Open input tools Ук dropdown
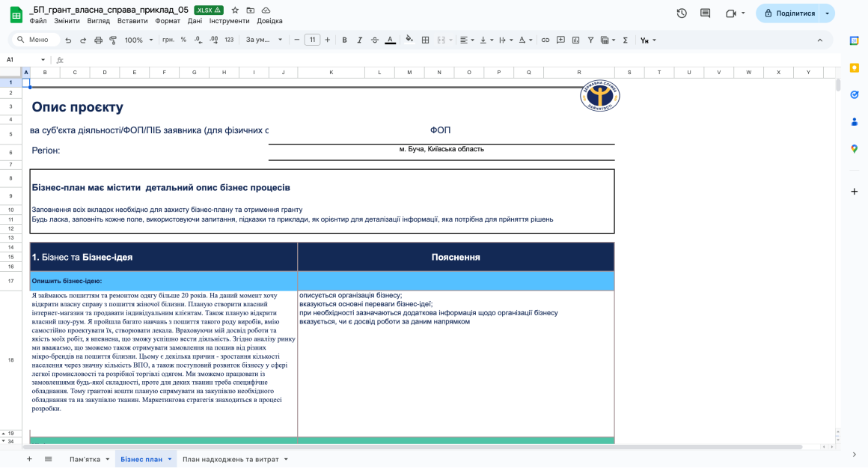This screenshot has width=868, height=468. pos(648,40)
